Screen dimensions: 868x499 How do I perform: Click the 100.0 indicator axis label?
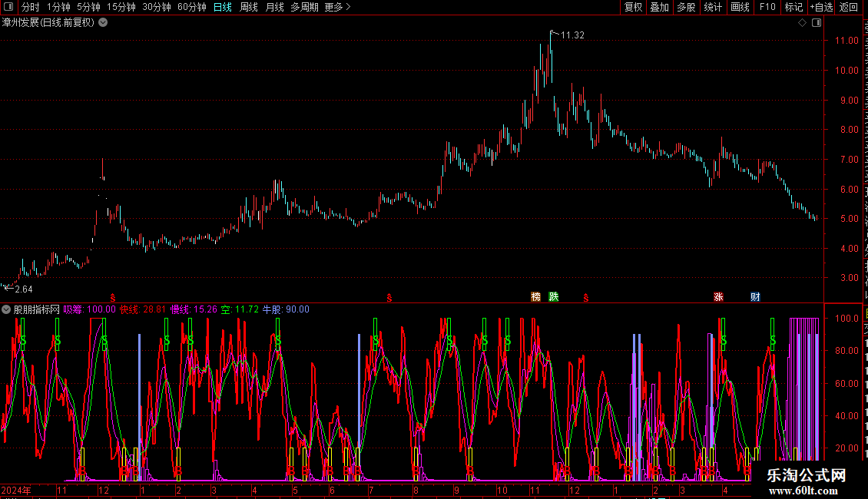tap(846, 318)
